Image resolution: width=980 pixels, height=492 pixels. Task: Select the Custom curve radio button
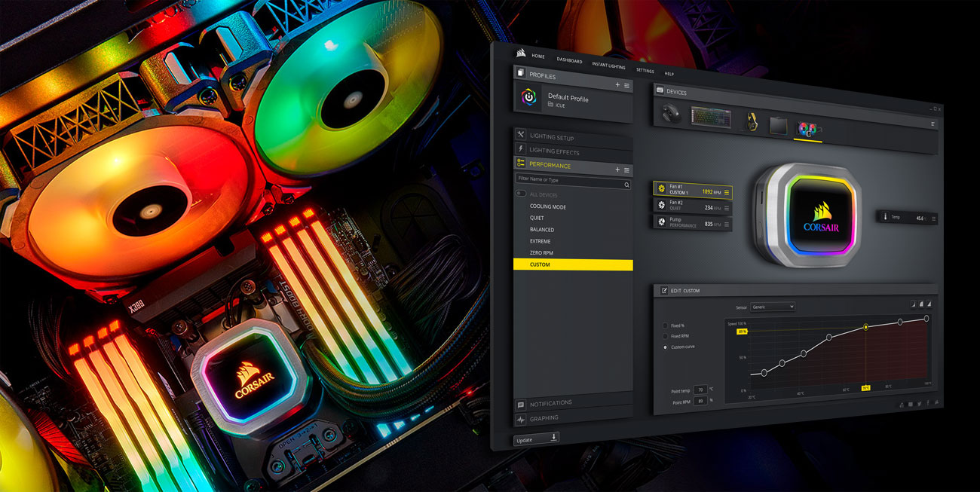[x=665, y=347]
